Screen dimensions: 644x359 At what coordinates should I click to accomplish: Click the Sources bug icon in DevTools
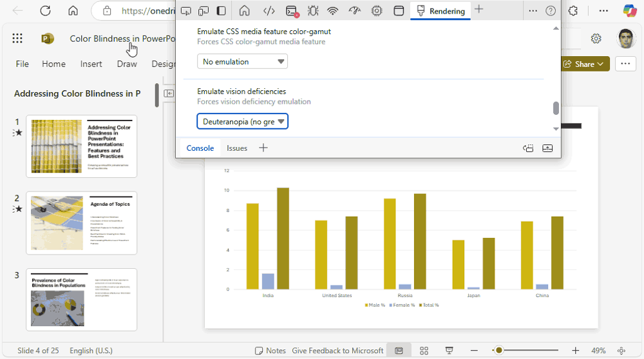313,11
